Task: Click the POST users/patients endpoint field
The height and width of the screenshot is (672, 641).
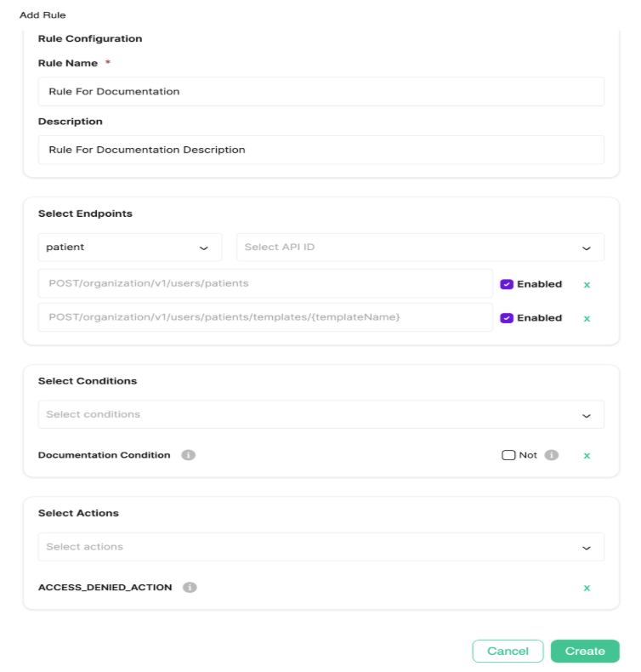Action: [x=265, y=283]
